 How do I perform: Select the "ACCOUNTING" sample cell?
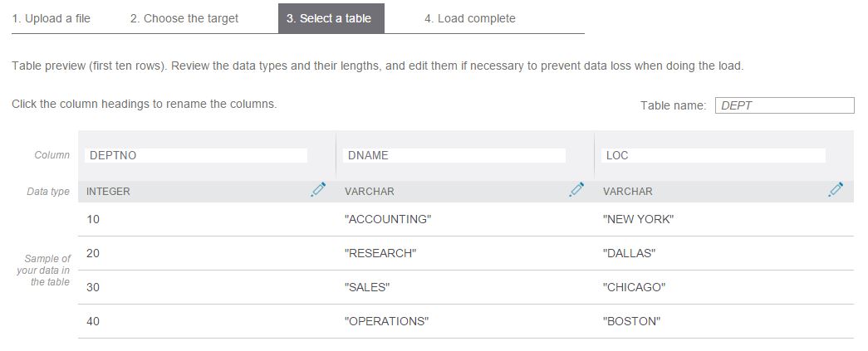388,220
